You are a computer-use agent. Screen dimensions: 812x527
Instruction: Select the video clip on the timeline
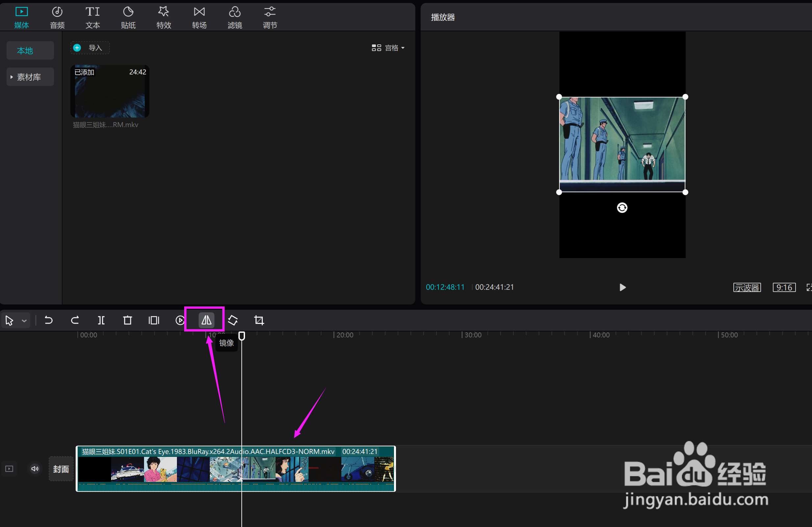[x=236, y=469]
